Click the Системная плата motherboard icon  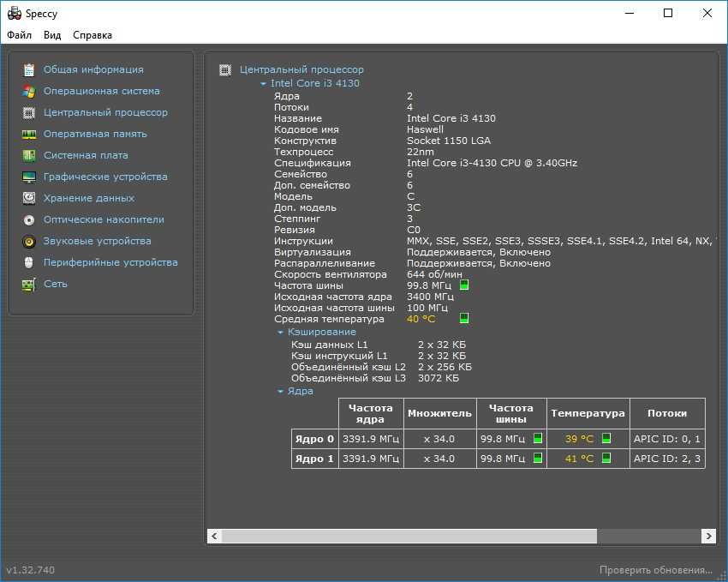click(x=29, y=155)
